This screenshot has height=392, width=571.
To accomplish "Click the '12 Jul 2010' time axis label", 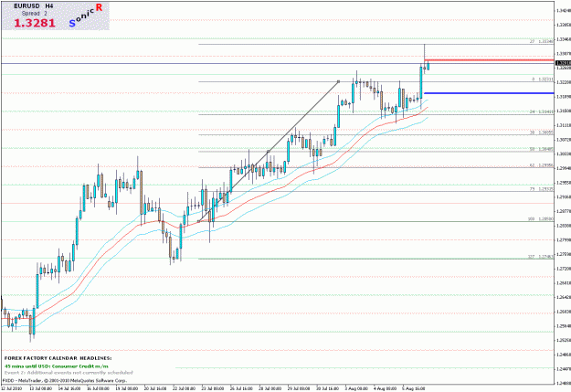I will 12,388.
